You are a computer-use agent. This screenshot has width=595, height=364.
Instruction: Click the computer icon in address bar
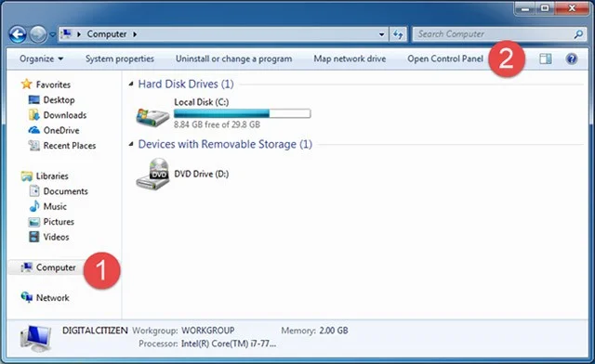pyautogui.click(x=66, y=34)
